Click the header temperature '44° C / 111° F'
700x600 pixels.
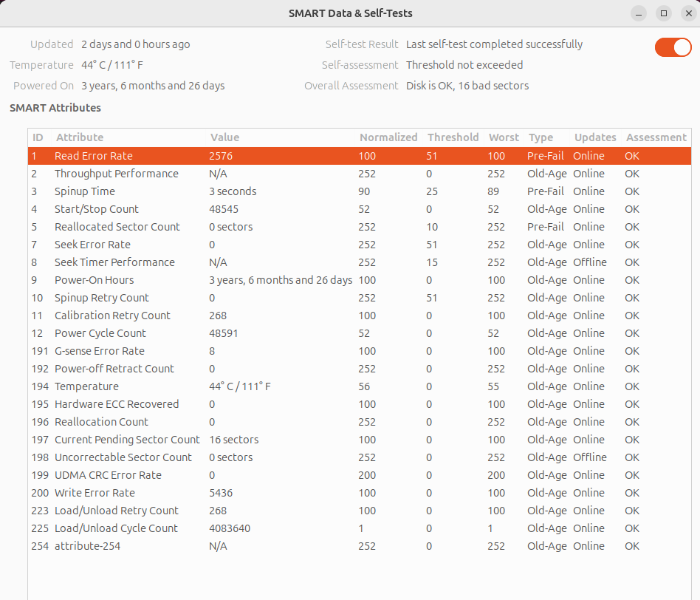click(112, 65)
